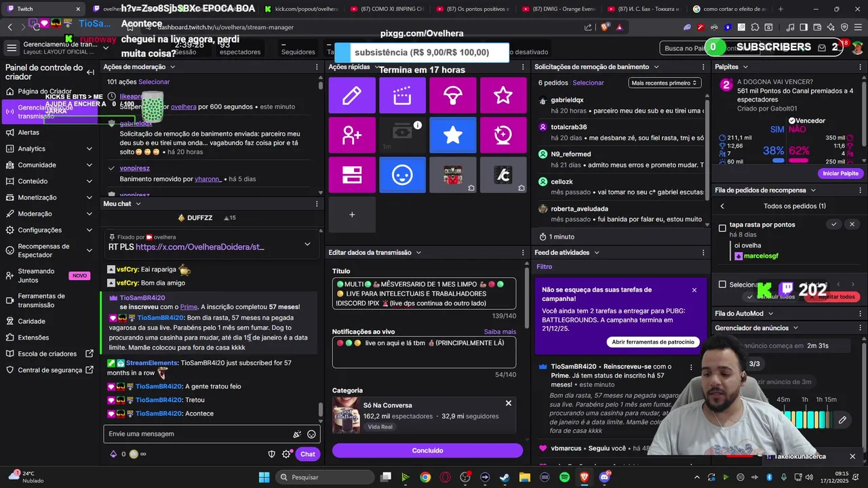Viewport: 868px width, 488px height.
Task: Click the shield moderation icon below chat
Action: click(x=272, y=454)
